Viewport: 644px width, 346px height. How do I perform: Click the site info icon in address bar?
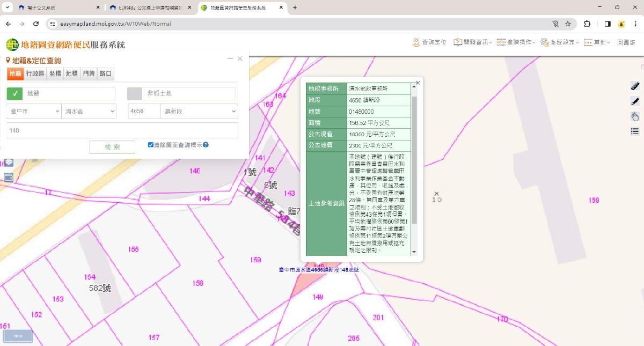(53, 24)
